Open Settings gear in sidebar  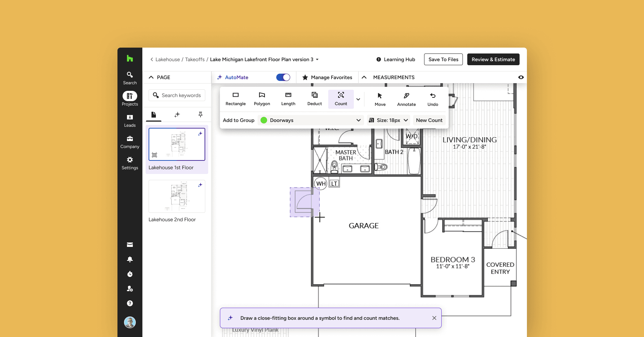(x=130, y=163)
